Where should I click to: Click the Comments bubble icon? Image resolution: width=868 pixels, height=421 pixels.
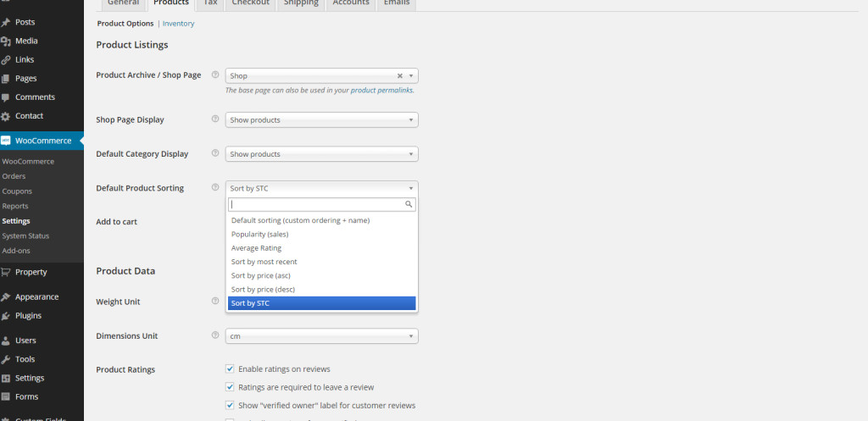pyautogui.click(x=6, y=97)
